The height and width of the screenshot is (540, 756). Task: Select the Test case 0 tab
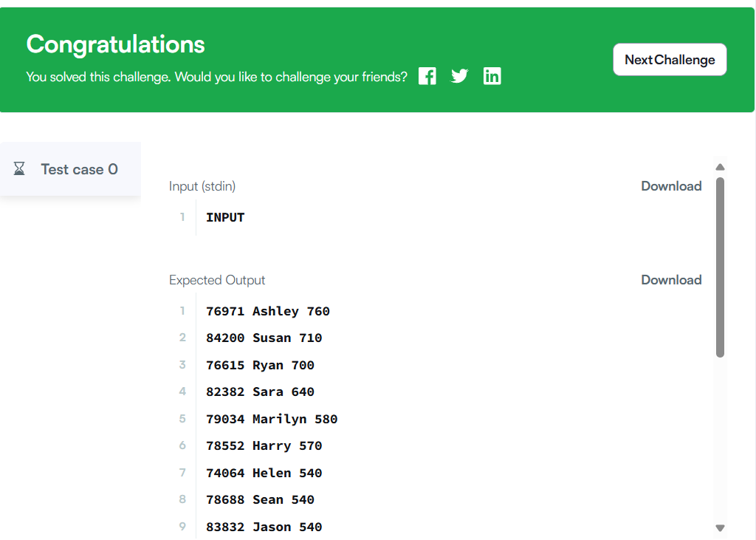[70, 169]
